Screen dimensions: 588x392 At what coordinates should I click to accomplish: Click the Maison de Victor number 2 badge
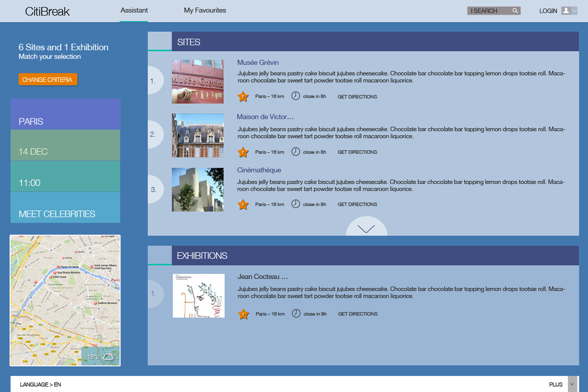tap(155, 134)
